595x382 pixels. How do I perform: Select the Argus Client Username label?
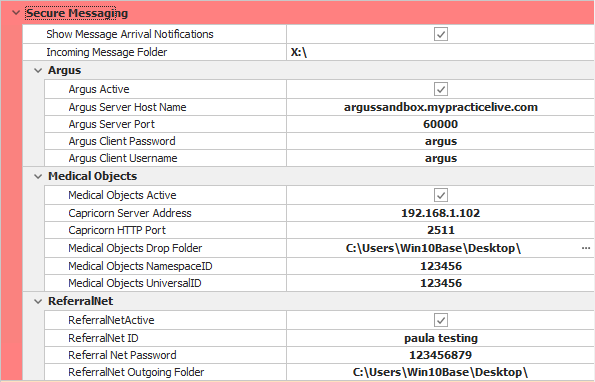123,158
